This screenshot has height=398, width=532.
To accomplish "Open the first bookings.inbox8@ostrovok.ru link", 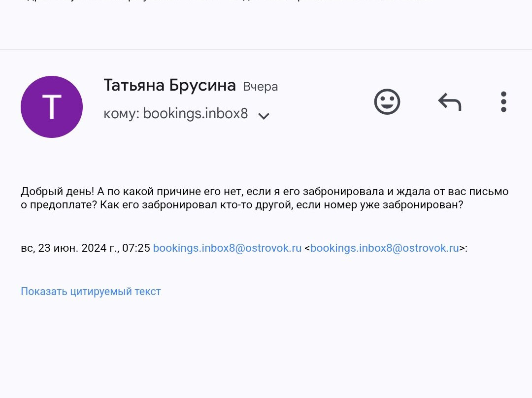I will click(227, 248).
